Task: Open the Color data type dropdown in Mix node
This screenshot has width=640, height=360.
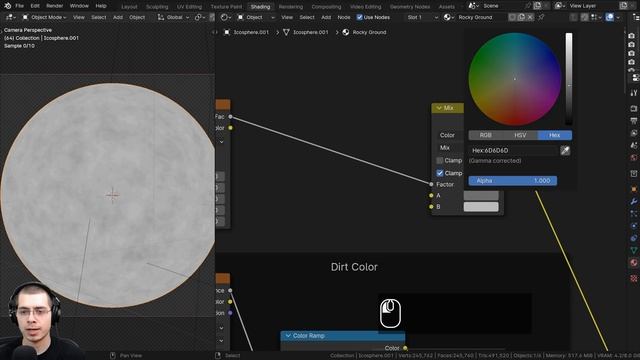Action: (450, 135)
